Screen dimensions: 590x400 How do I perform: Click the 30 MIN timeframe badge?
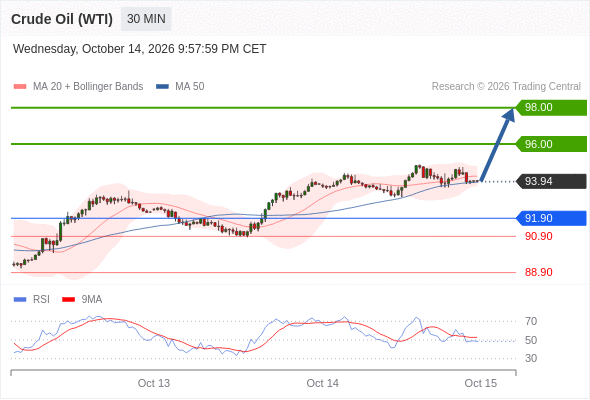tap(146, 19)
